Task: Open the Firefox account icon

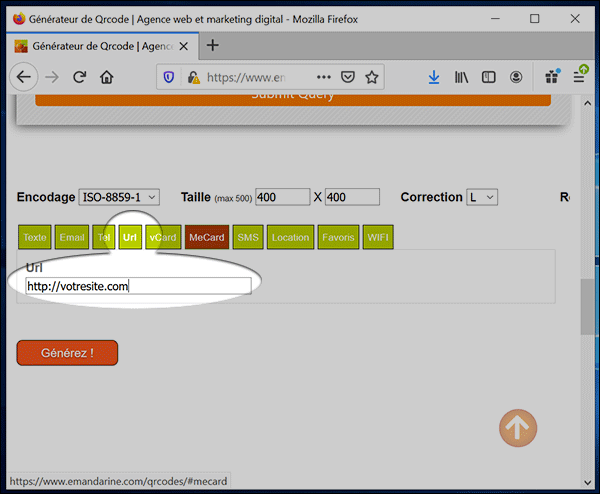Action: tap(516, 77)
